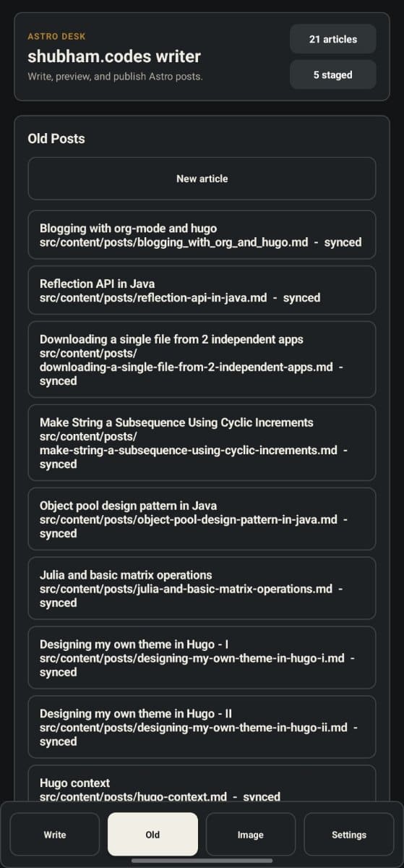This screenshot has width=404, height=868.
Task: Open the Hugo context post
Action: pos(202,784)
